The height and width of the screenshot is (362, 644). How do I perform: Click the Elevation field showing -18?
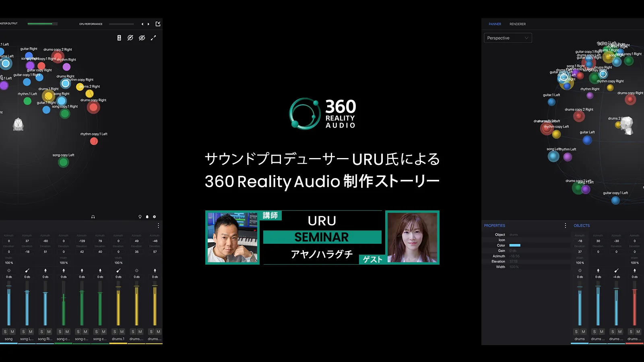pos(27,252)
